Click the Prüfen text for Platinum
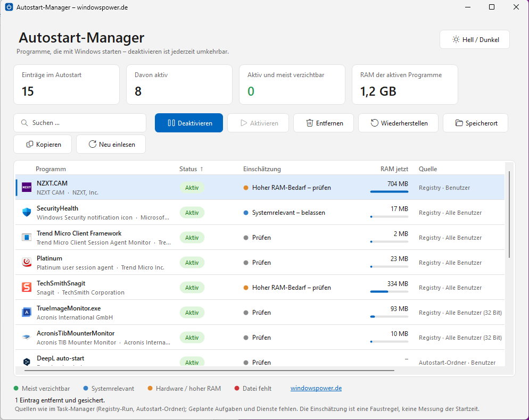529x420 pixels. [261, 262]
